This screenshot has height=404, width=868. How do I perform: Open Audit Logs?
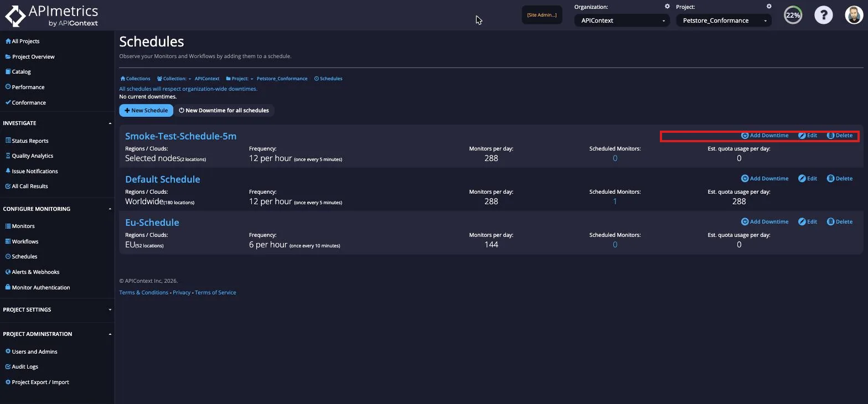click(x=22, y=366)
